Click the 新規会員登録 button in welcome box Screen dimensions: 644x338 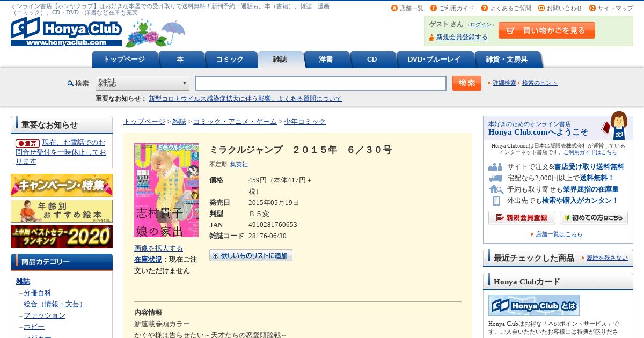click(522, 218)
